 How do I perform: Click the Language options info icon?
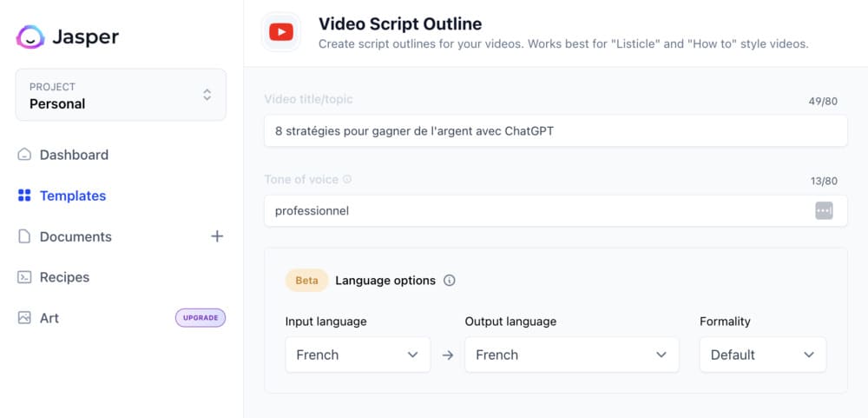click(x=450, y=281)
